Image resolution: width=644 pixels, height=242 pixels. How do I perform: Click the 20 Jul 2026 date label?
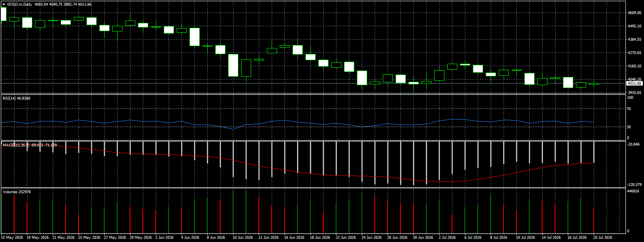[x=603, y=238]
